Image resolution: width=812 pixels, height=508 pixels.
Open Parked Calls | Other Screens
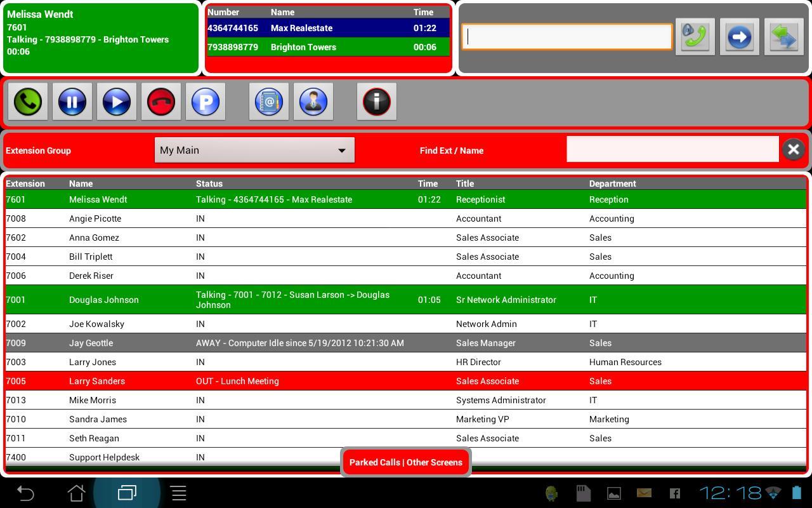pos(405,462)
